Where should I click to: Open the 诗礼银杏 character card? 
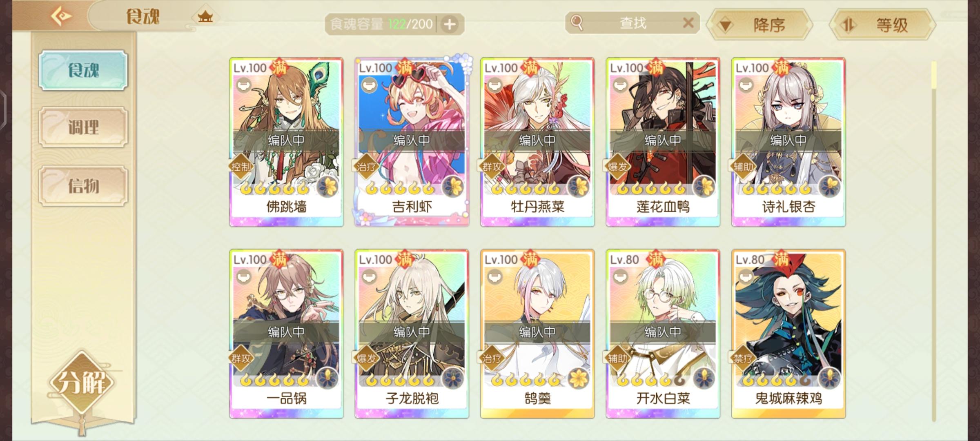[788, 142]
